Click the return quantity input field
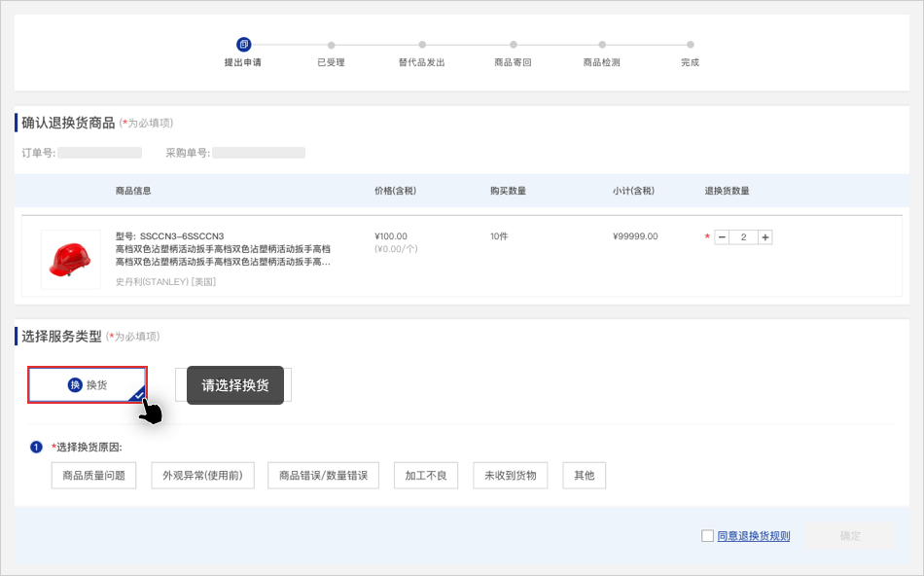Viewport: 924px width, 576px height. click(x=744, y=237)
